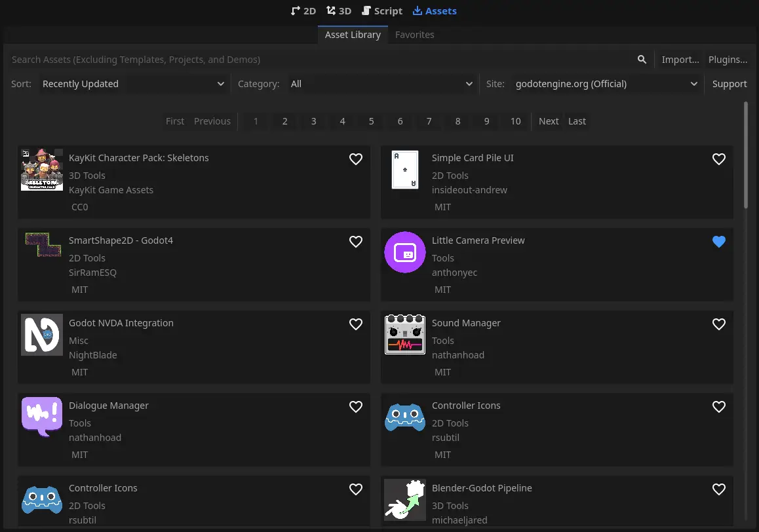This screenshot has width=759, height=532.
Task: Click author SirRamESQ
Action: (x=92, y=273)
